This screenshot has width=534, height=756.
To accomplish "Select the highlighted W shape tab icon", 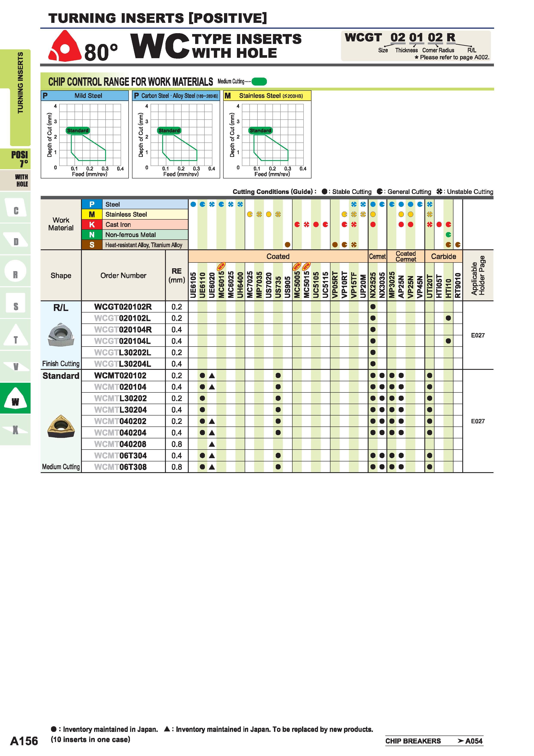I will [16, 398].
